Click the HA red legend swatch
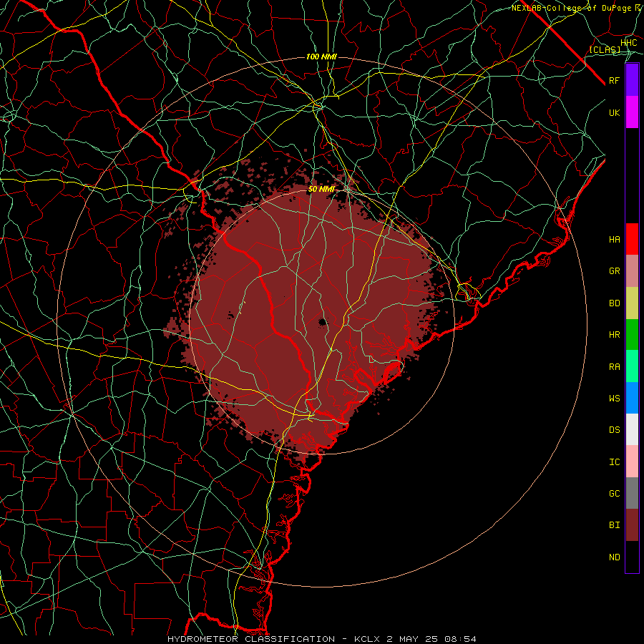Viewport: 644px width, 644px height. click(632, 239)
